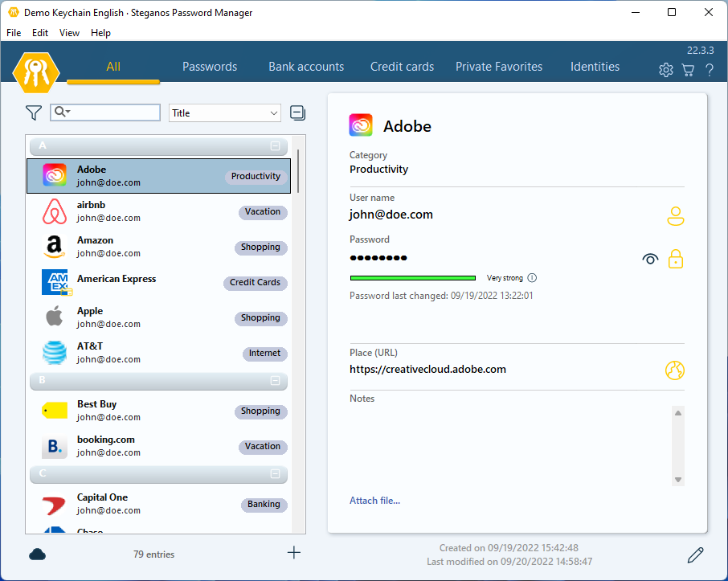Click the filter funnel icon
Image resolution: width=728 pixels, height=581 pixels.
click(34, 113)
